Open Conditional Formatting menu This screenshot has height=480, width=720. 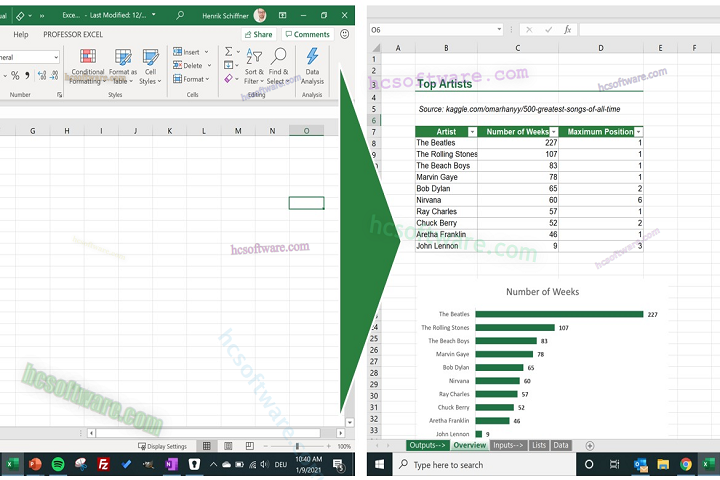[x=87, y=67]
